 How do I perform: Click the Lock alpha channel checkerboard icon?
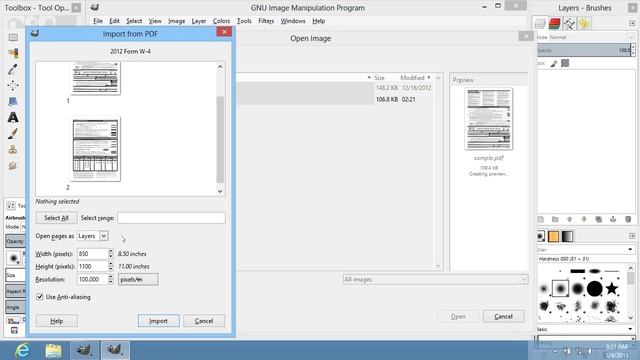565,63
